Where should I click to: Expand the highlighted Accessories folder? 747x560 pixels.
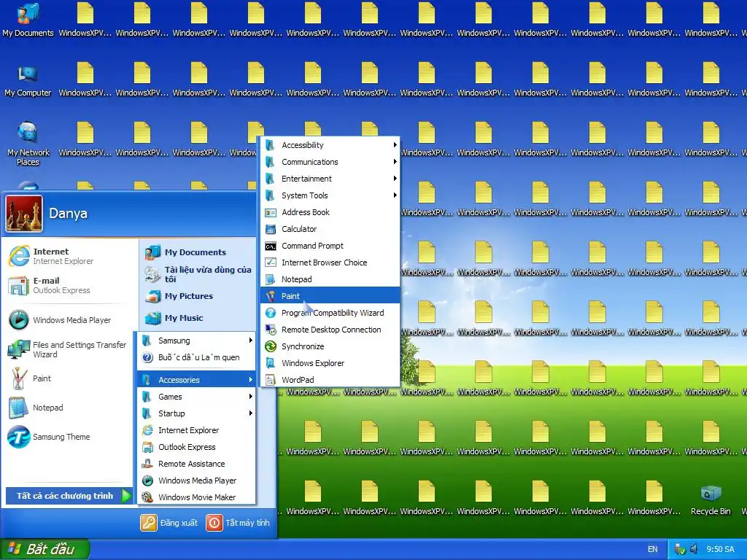click(196, 379)
